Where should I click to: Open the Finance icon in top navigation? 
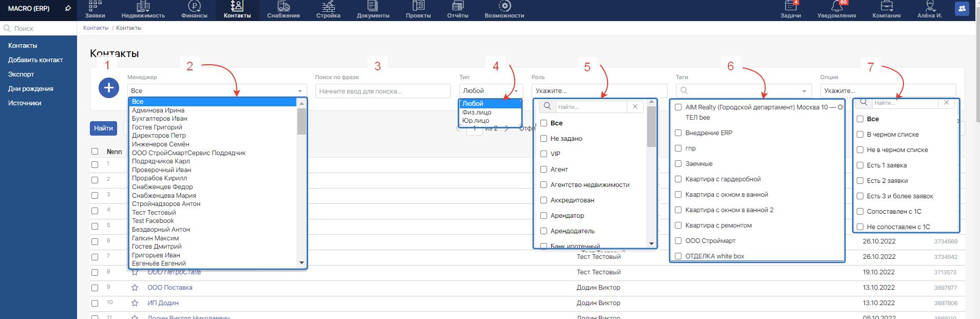[194, 7]
